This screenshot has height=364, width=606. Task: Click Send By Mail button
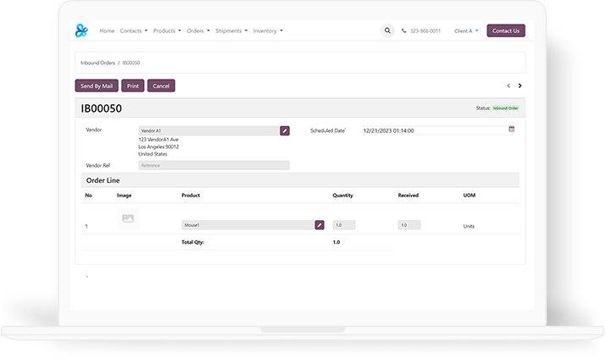tap(97, 85)
